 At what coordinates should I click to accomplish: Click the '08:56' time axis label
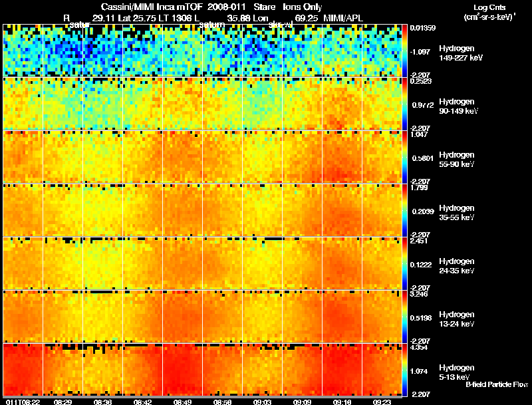[x=222, y=402]
